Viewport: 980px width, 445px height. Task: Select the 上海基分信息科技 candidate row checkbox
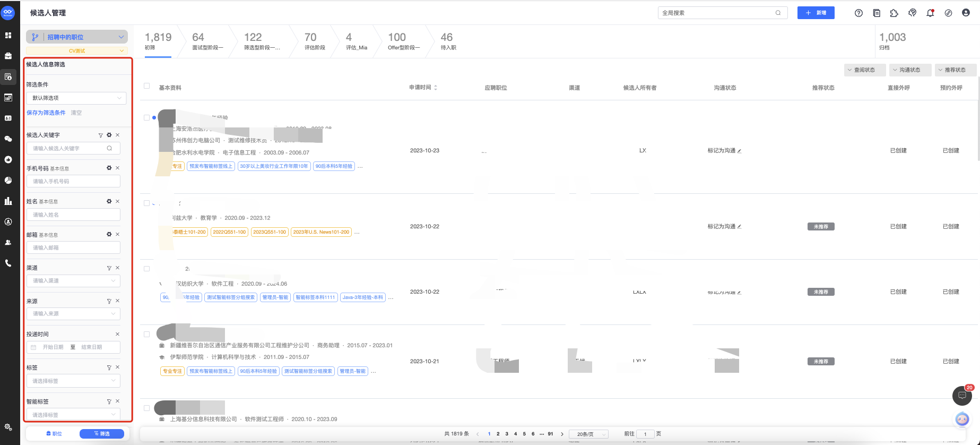click(147, 408)
